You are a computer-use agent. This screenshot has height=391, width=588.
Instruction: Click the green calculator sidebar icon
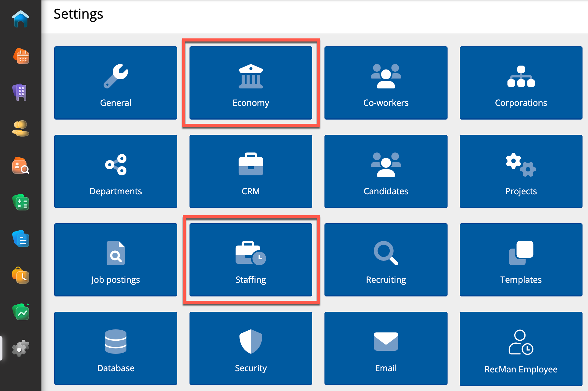click(x=21, y=203)
